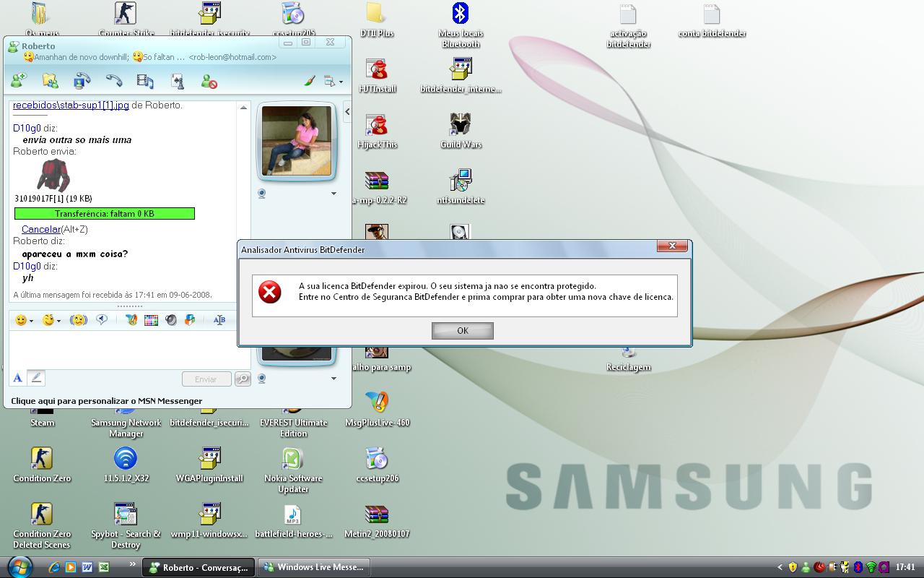Send a nudge to the contact
Viewport: 924px width, 578px height.
coord(79,320)
